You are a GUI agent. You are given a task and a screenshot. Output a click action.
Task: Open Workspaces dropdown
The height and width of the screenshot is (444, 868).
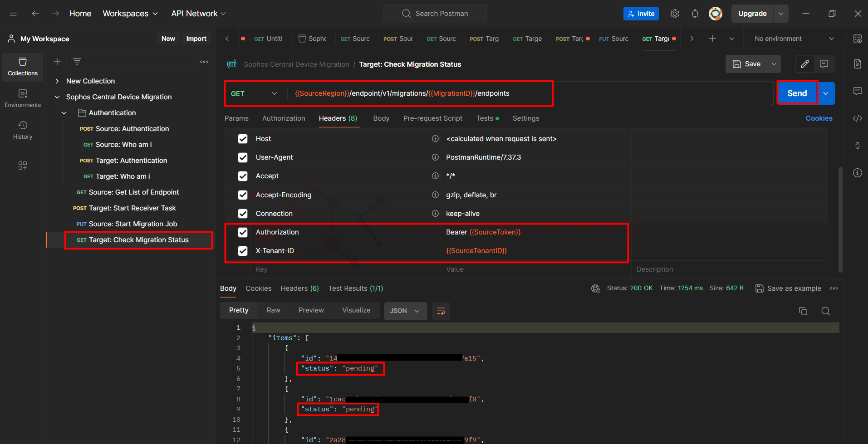130,14
